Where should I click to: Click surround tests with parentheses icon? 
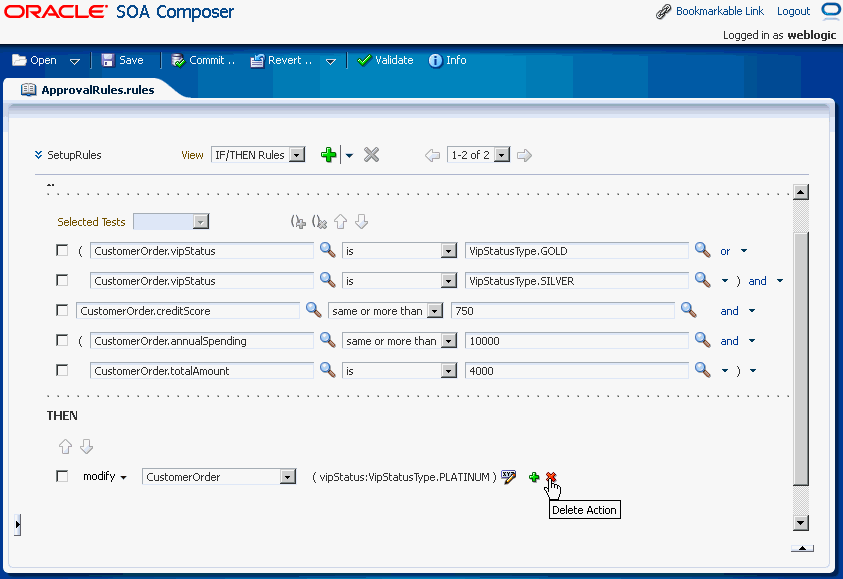coord(298,221)
